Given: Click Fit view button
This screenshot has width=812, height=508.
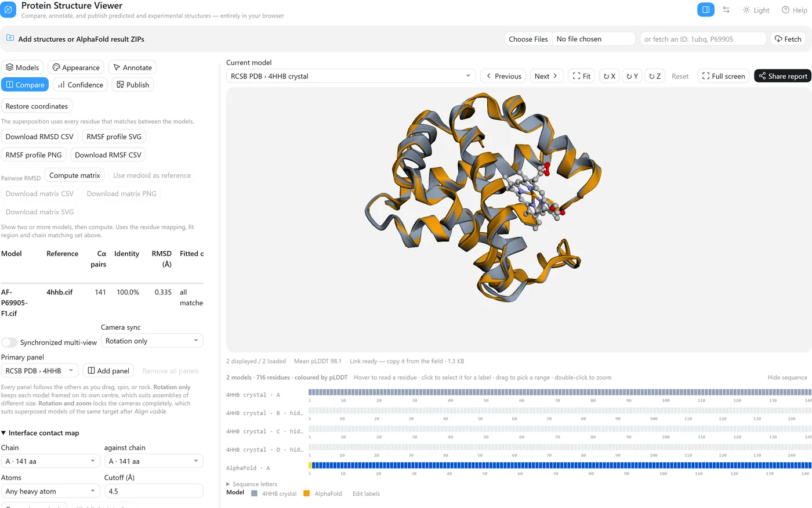Looking at the screenshot, I should point(581,76).
